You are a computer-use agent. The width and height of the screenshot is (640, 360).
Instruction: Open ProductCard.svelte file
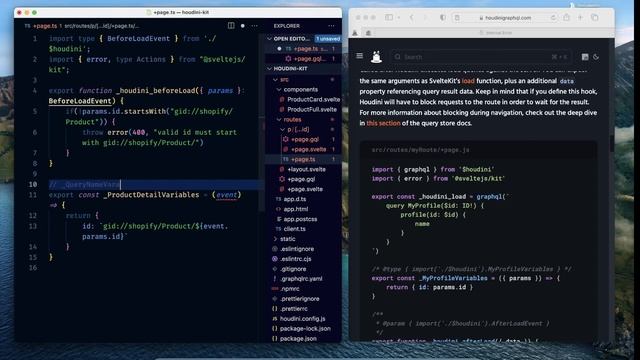[303, 99]
